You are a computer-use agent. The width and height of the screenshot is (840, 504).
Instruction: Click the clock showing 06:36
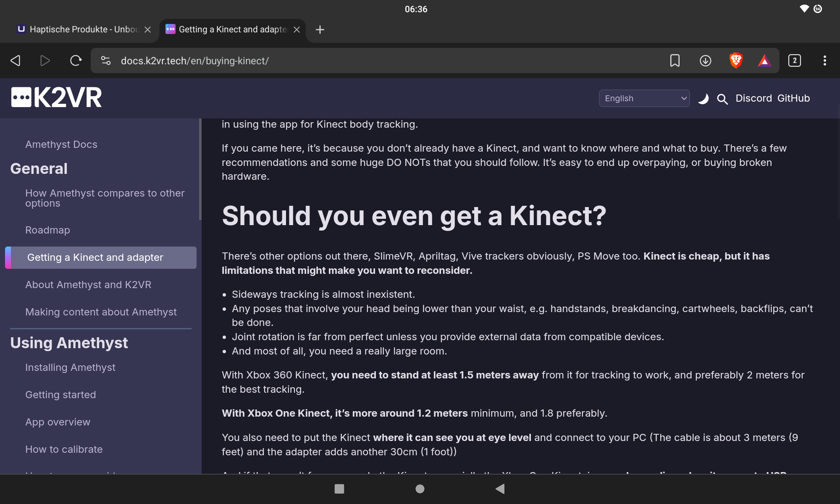click(416, 9)
